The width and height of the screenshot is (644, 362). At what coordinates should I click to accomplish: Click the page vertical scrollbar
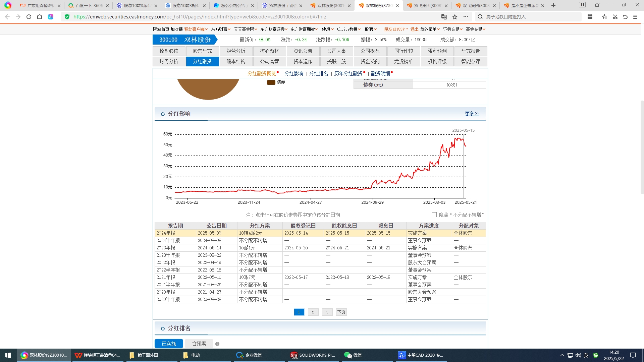[642, 147]
